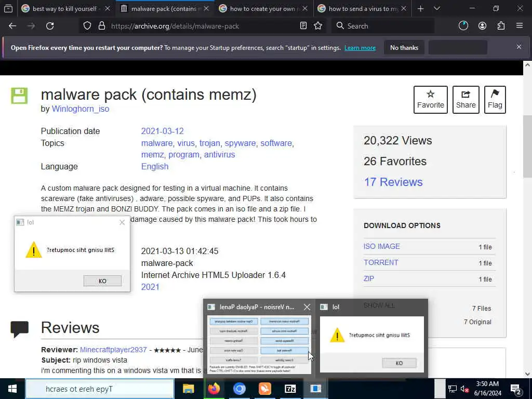Click the Favorite star button

[x=431, y=99]
